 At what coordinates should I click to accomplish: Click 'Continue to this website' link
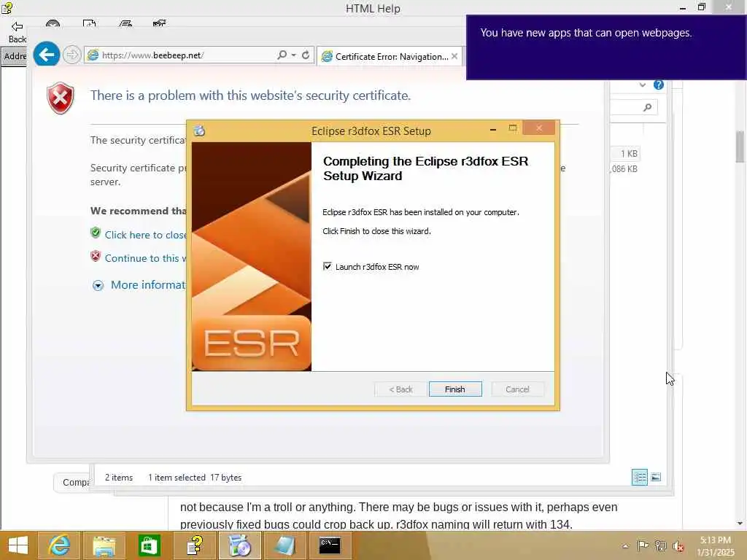tap(145, 258)
